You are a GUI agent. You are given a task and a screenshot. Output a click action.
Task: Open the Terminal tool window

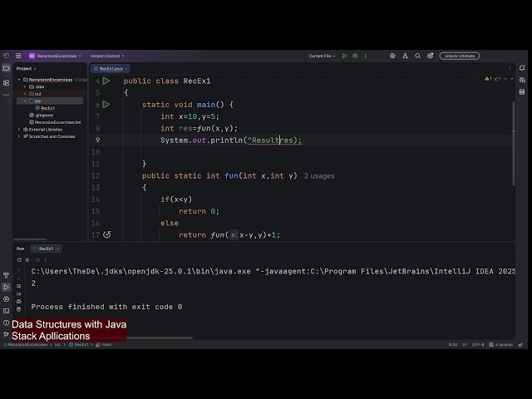click(x=6, y=311)
